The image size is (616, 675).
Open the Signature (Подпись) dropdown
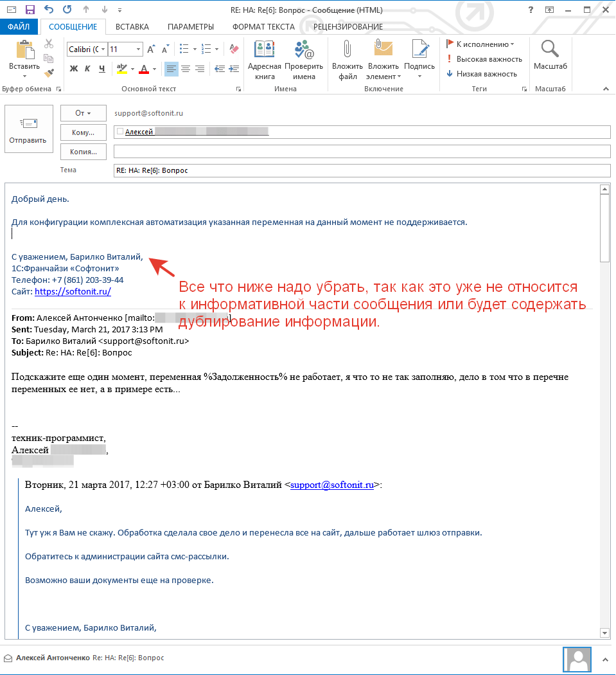(419, 60)
